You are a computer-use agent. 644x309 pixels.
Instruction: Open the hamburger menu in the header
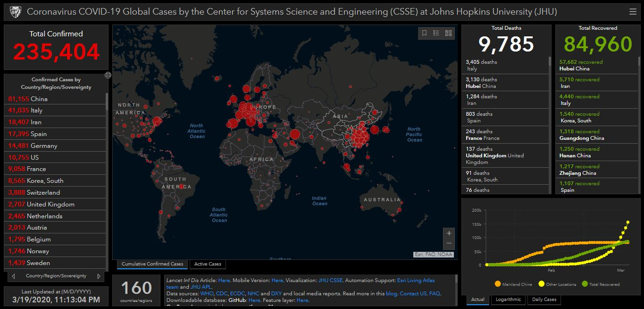click(633, 12)
